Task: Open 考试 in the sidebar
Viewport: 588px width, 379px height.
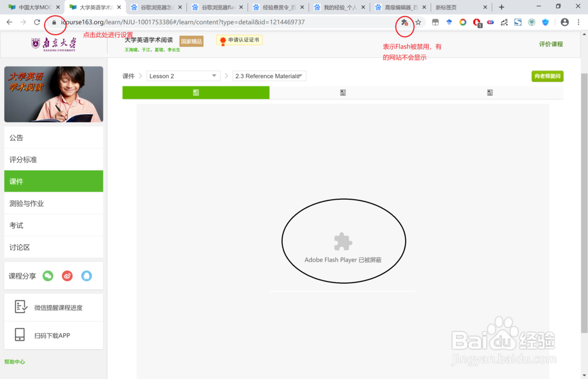Action: coord(54,225)
